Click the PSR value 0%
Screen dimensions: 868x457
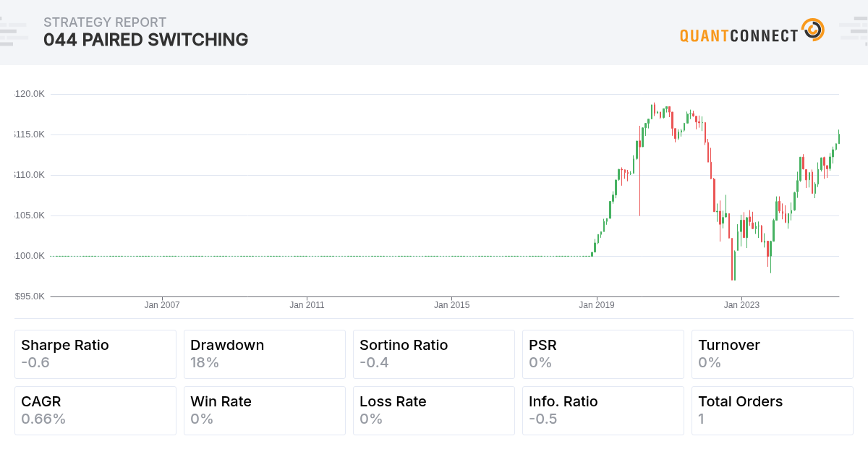[540, 362]
